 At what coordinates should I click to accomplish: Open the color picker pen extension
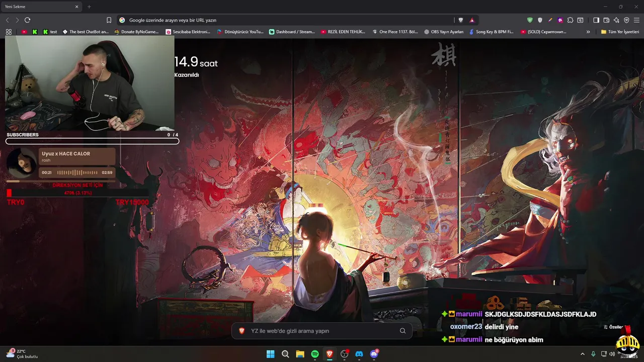[550, 20]
